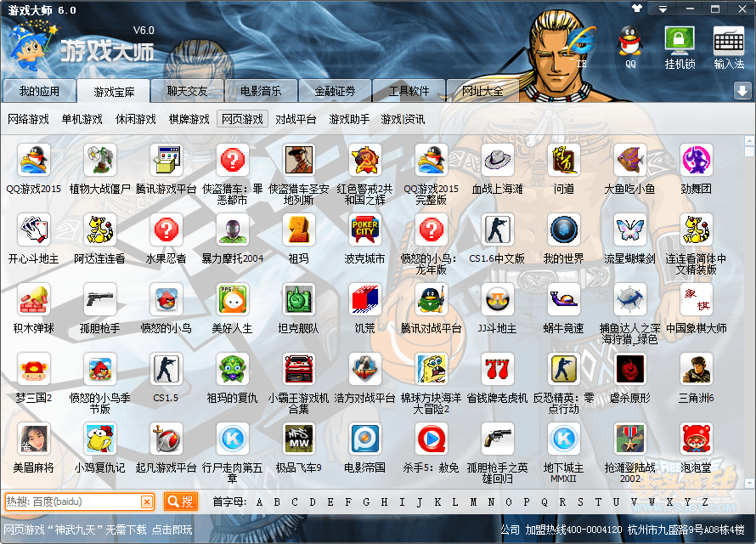The width and height of the screenshot is (756, 544).
Task: Launch 侠盗猎车圣安地列斯 game
Action: click(x=299, y=160)
